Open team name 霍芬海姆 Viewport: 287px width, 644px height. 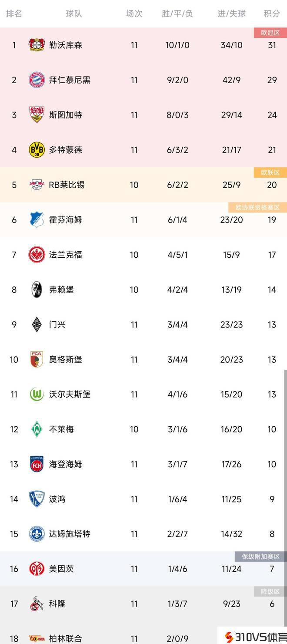point(65,220)
